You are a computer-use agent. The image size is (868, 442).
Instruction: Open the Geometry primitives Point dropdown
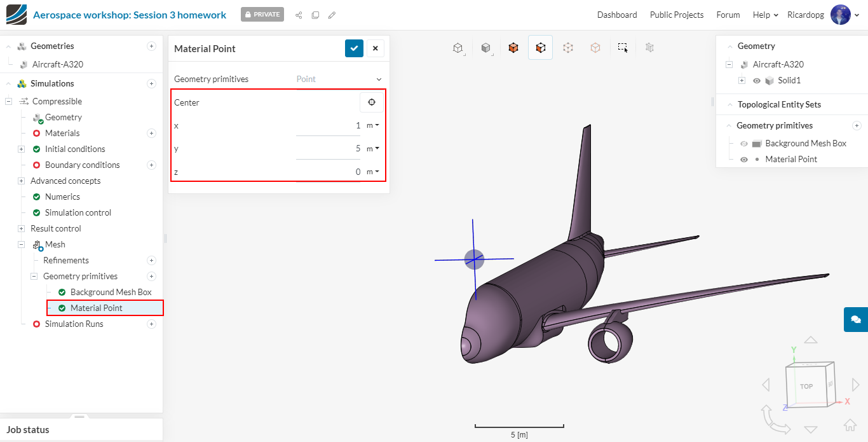pos(340,79)
